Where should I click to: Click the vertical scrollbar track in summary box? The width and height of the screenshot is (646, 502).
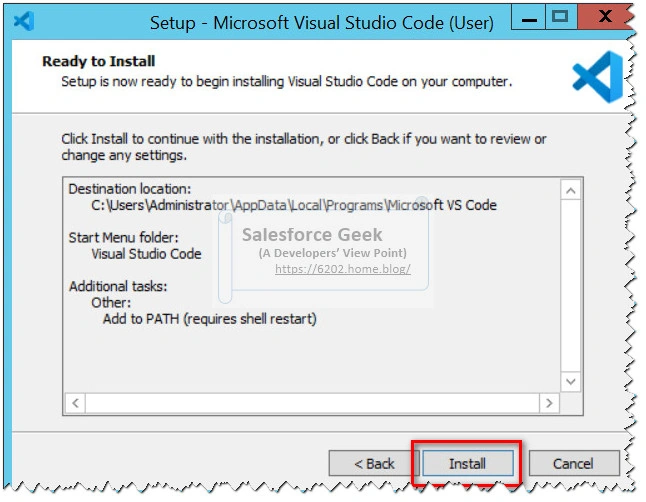571,286
